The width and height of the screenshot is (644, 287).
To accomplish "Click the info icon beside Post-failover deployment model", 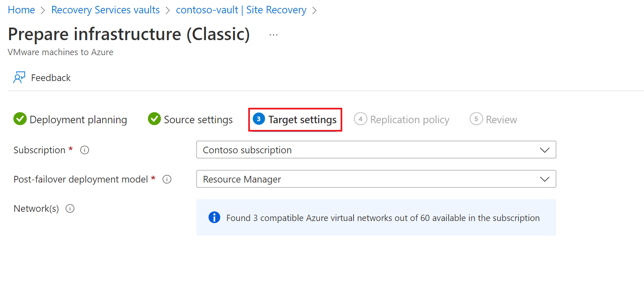I will 167,179.
